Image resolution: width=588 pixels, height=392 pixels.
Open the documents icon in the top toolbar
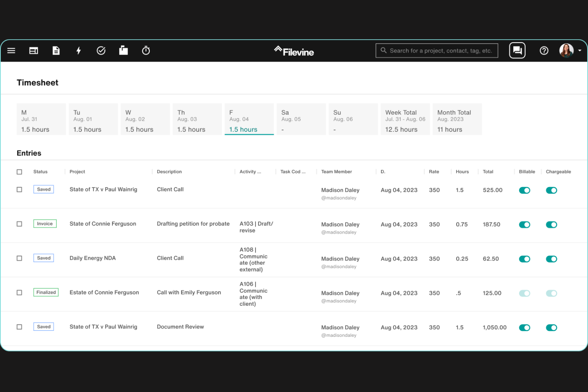(x=56, y=50)
